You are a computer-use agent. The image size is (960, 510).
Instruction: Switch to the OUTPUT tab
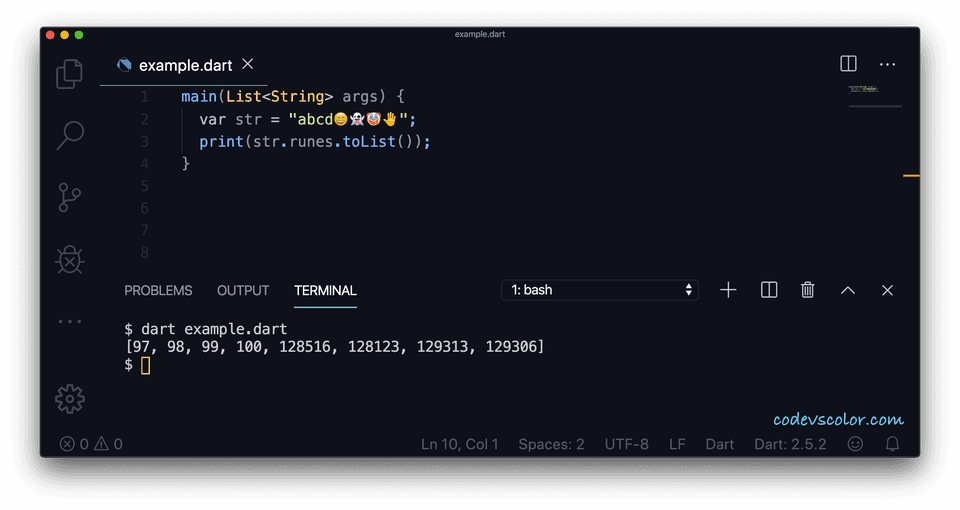coord(243,290)
